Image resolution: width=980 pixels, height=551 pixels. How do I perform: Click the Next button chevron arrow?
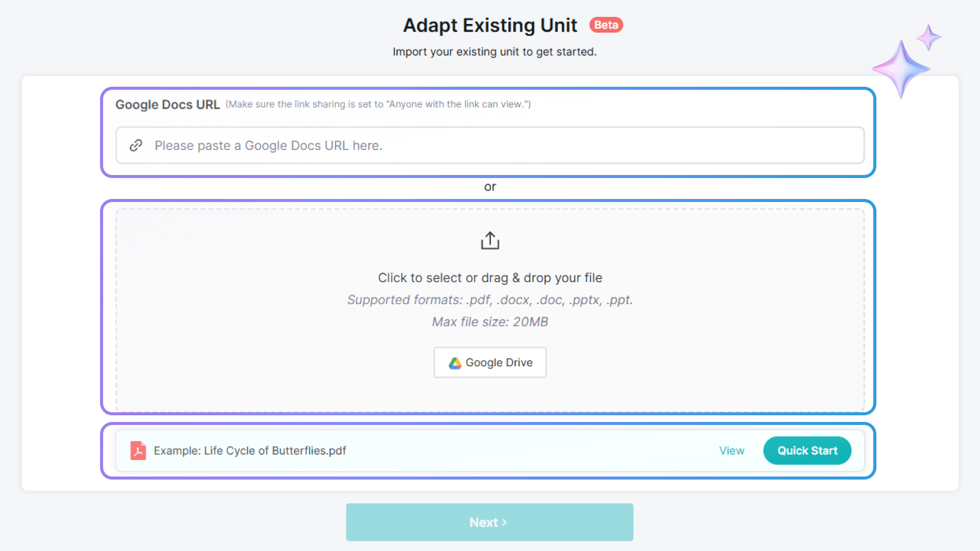coord(504,522)
